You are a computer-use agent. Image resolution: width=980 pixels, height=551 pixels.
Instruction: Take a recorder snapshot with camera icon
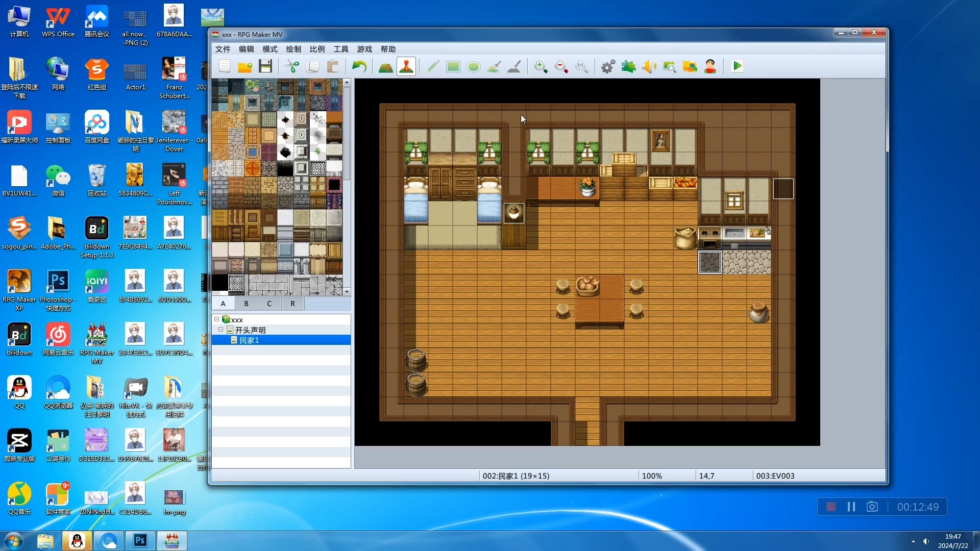(872, 507)
